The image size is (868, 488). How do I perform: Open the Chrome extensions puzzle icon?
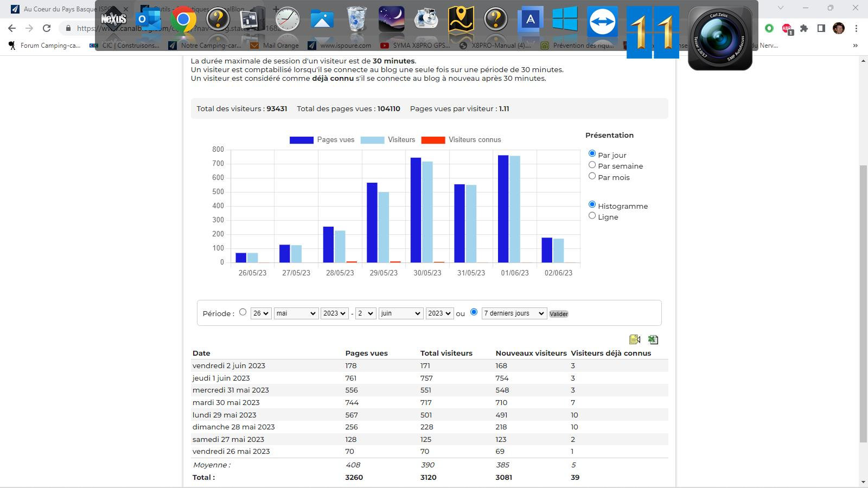point(804,28)
